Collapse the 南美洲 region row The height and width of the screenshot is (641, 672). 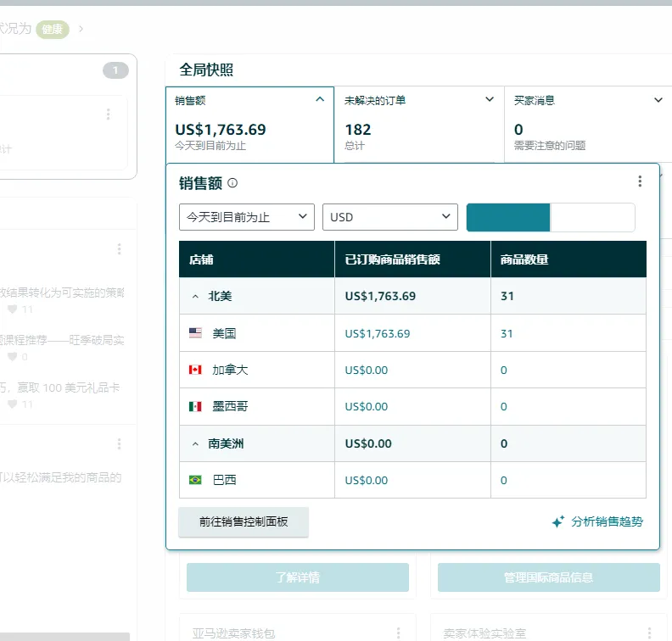[196, 443]
